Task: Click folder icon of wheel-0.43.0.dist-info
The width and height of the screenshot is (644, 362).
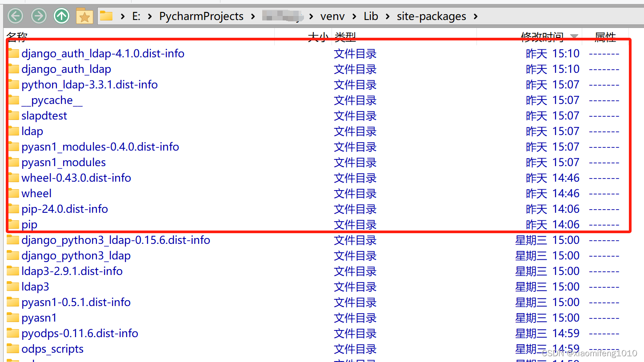Action: [13, 178]
